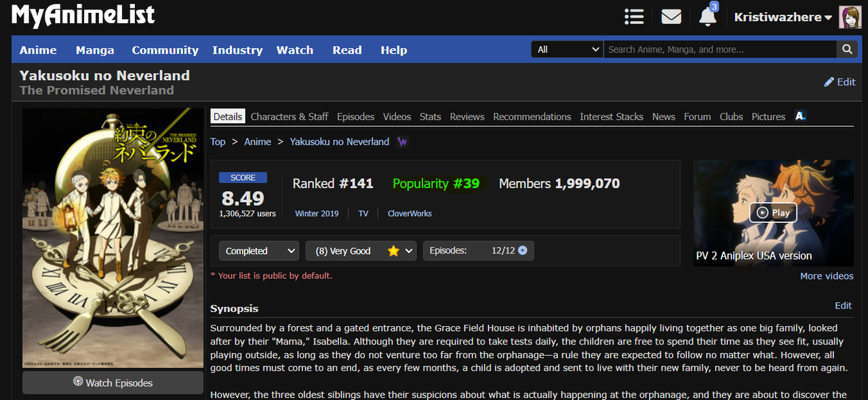Open the 'A.' icon tab after Pictures
This screenshot has width=868, height=400.
pyautogui.click(x=800, y=116)
